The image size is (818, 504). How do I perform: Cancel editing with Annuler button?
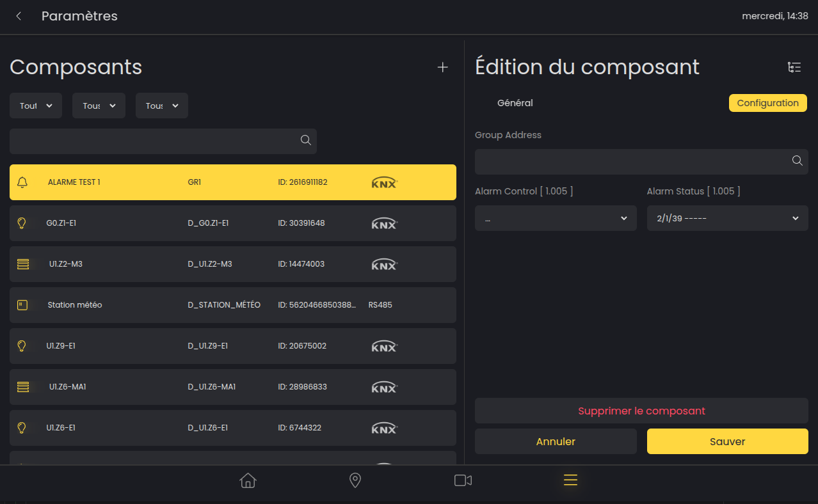[x=556, y=441]
